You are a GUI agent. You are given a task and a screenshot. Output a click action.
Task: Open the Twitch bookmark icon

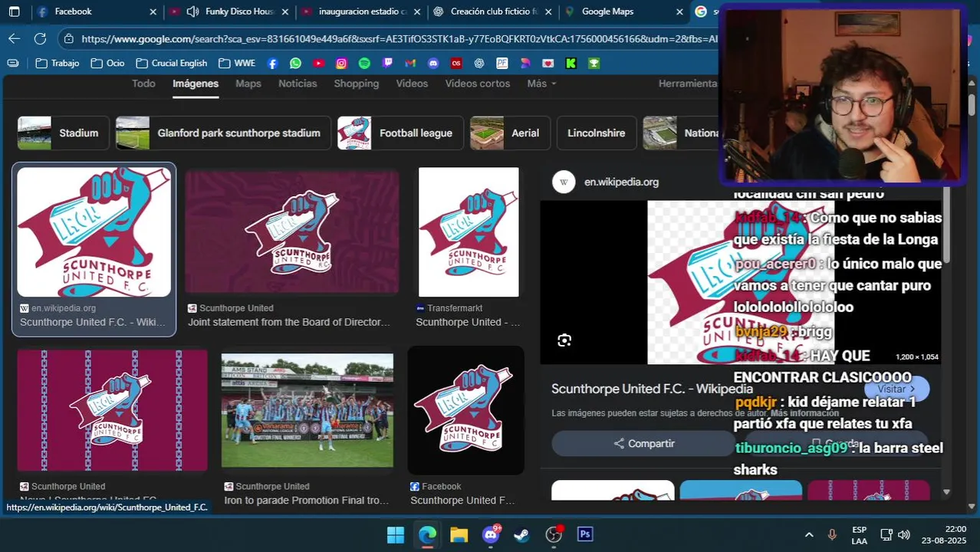point(387,63)
